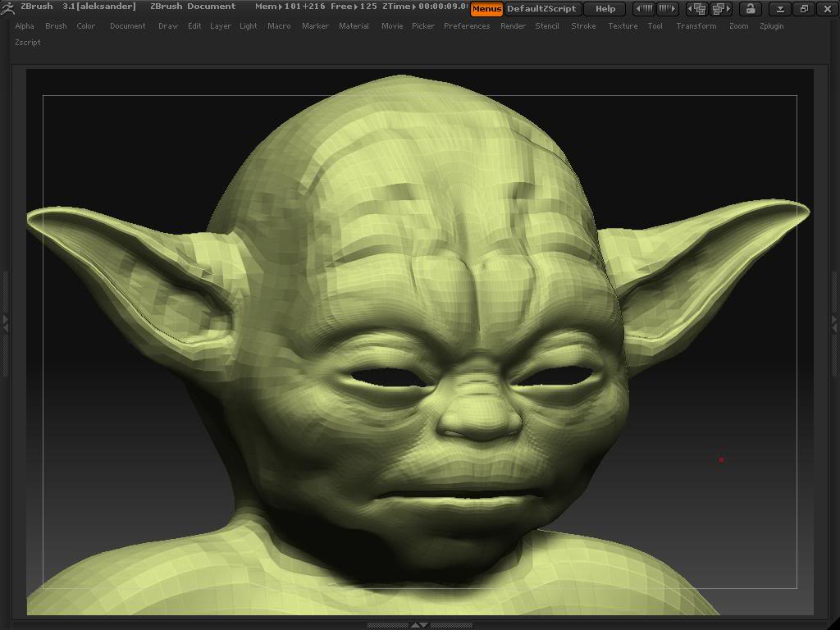Open the Edit menu

click(194, 25)
